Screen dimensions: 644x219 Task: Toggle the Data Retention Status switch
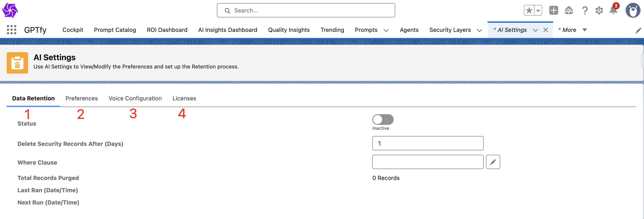pyautogui.click(x=383, y=120)
